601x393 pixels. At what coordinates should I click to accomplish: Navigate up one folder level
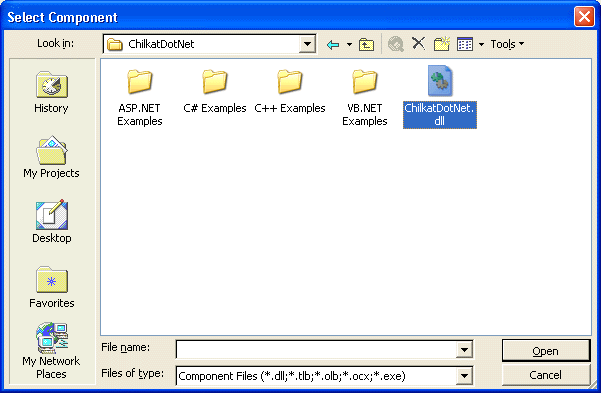pos(366,44)
